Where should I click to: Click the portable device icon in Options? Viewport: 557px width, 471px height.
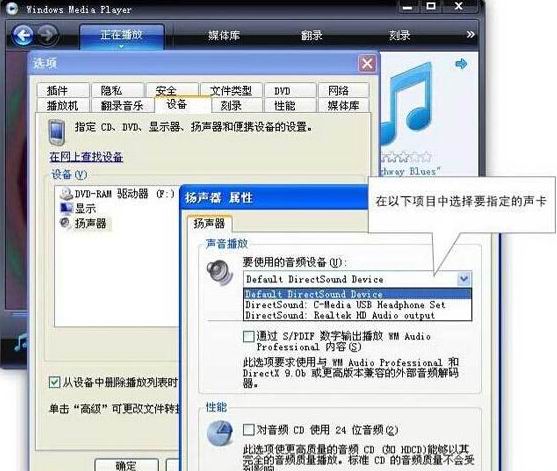[x=56, y=133]
